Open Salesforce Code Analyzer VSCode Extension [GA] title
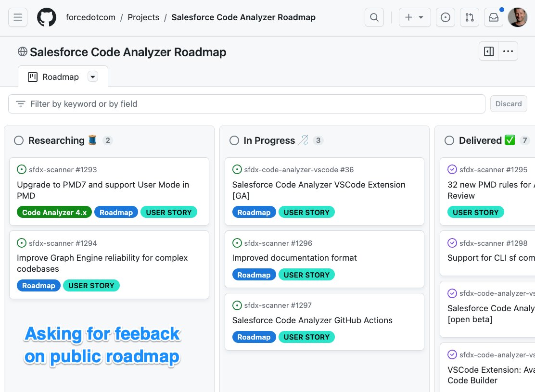 tap(318, 190)
